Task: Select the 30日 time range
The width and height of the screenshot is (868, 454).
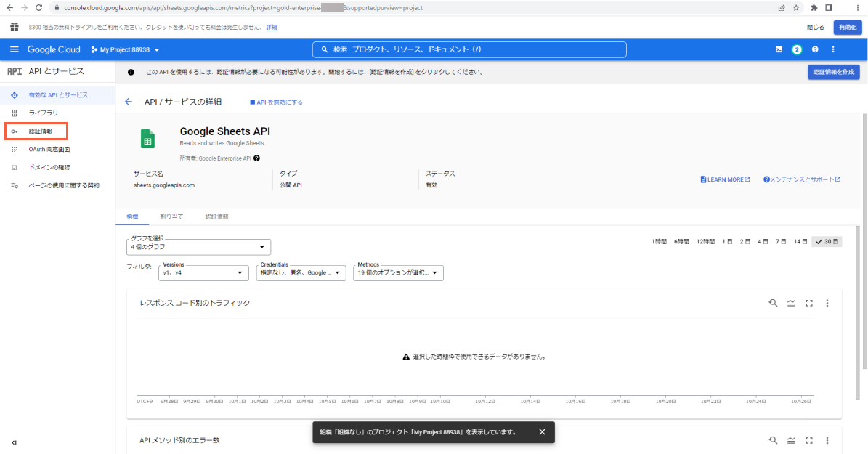Action: (x=827, y=241)
